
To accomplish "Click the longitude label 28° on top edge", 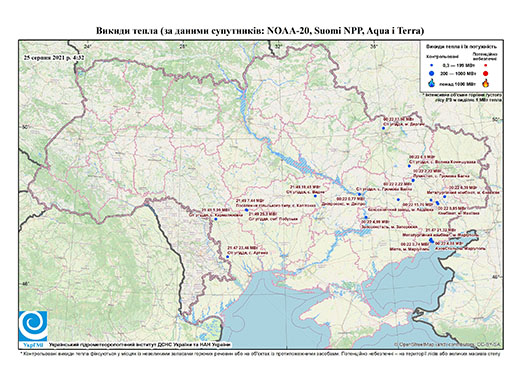I will pos(182,46).
